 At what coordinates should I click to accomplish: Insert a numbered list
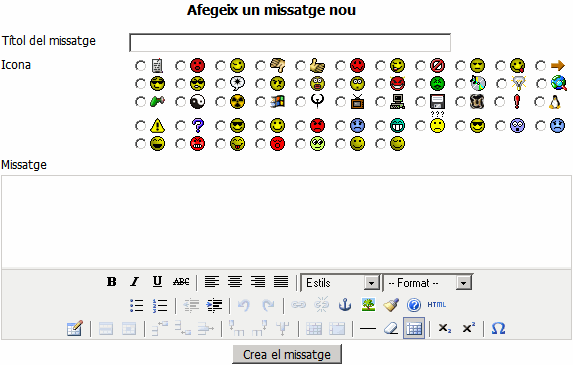click(x=160, y=305)
